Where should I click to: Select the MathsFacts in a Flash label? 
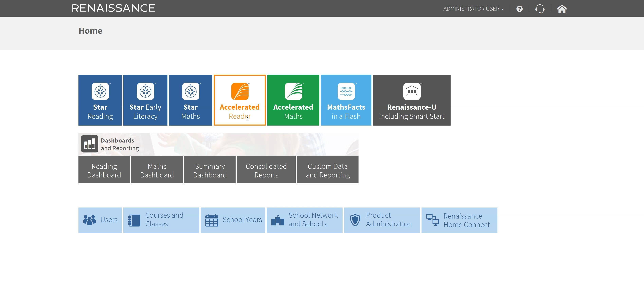346,112
